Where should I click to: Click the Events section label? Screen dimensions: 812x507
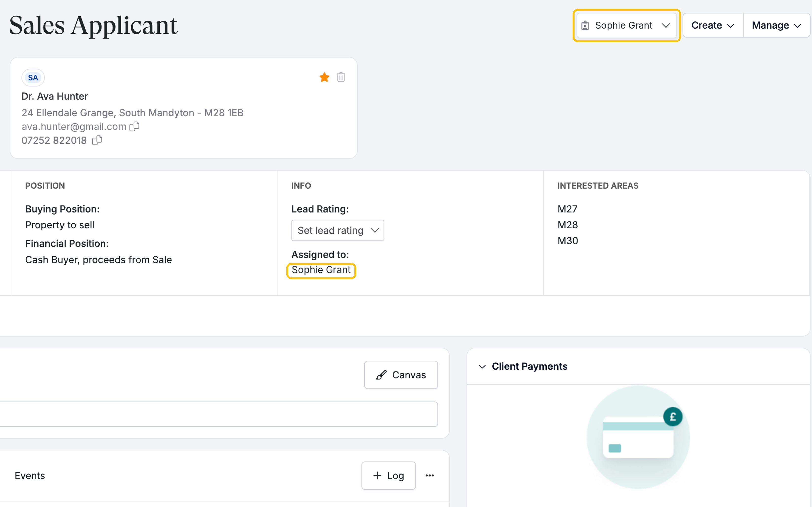(30, 475)
